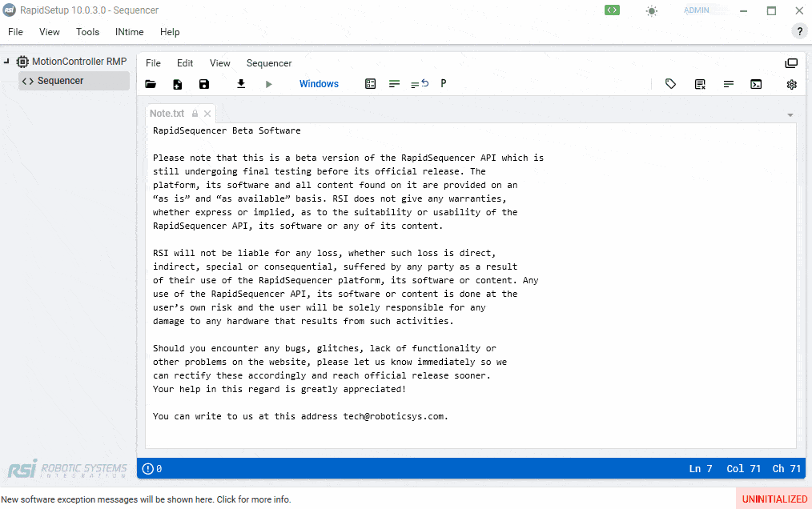Click the green text lines icon
Screen dimensions: 812x509
coord(394,84)
